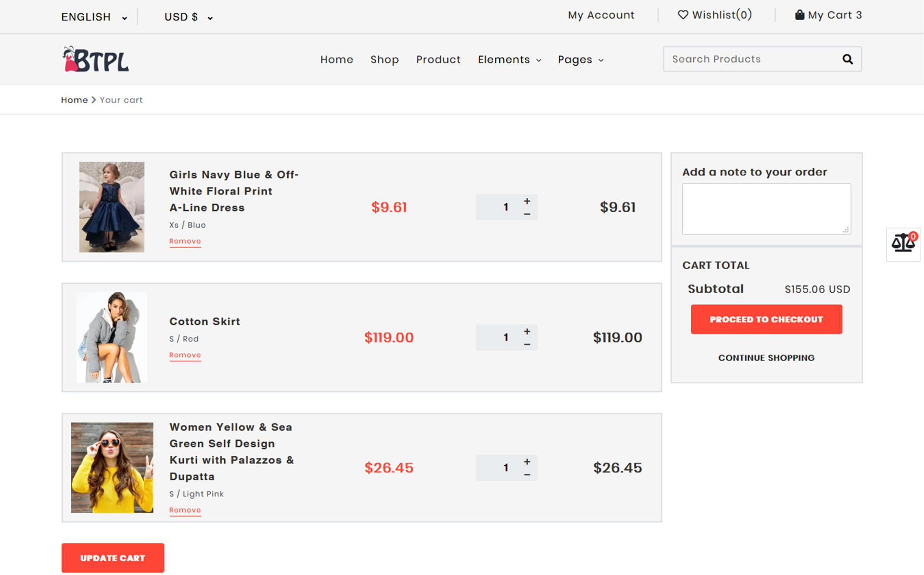This screenshot has width=924, height=575.
Task: Expand the Pages menu
Action: [580, 59]
